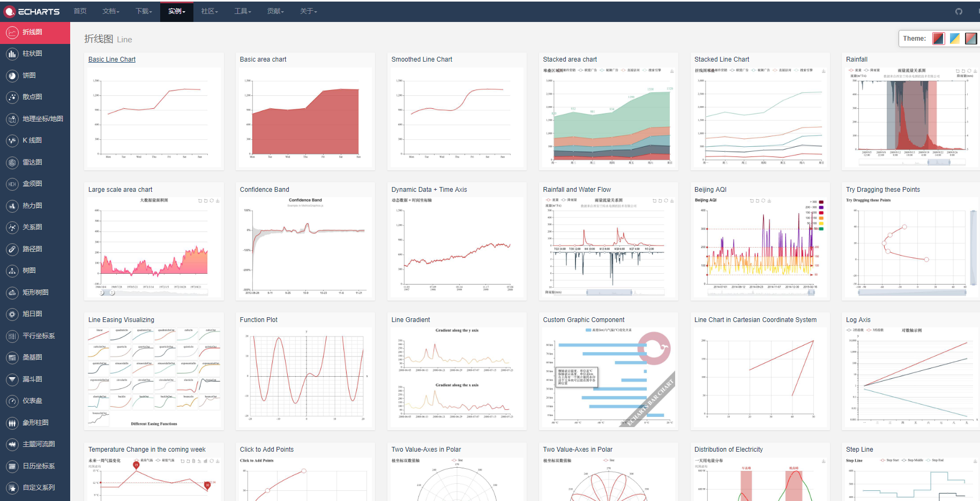Viewport: 980px width, 501px height.
Task: Toggle the 降雨量 legend in the Rainfall example
Action: pos(874,70)
